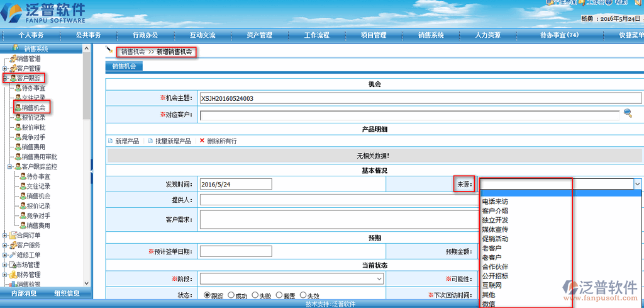Screen dimensions: 644x308
Task: Click the 维修工单 wrench icon in sidebar
Action: pos(13,255)
